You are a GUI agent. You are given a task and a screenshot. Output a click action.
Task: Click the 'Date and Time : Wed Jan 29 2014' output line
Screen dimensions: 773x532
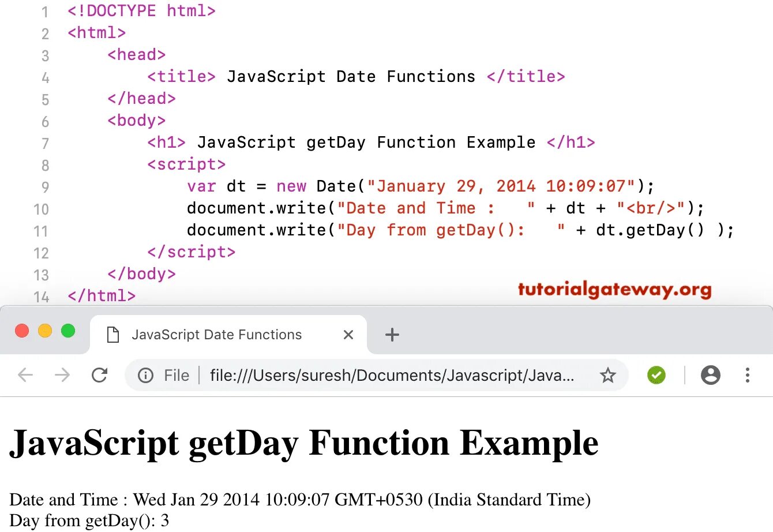[300, 500]
